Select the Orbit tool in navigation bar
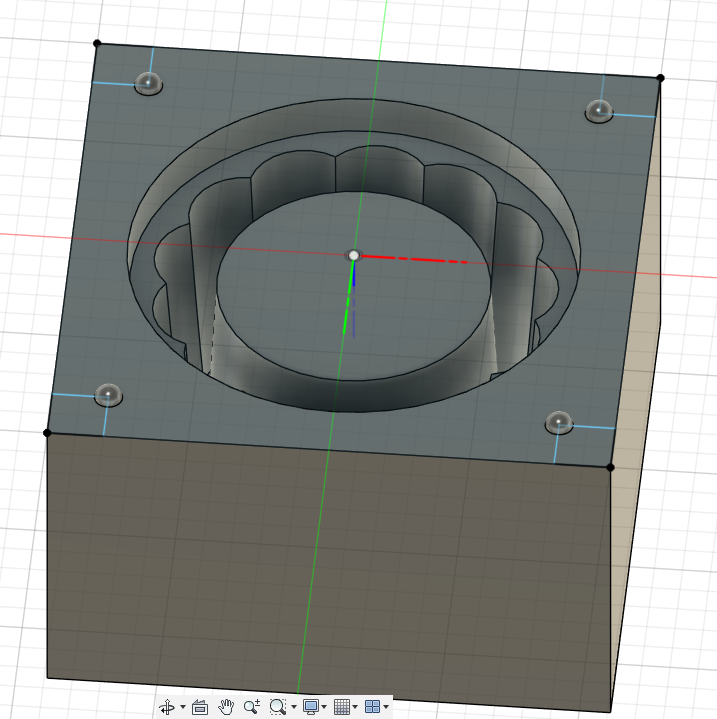Image resolution: width=717 pixels, height=719 pixels. point(167,707)
